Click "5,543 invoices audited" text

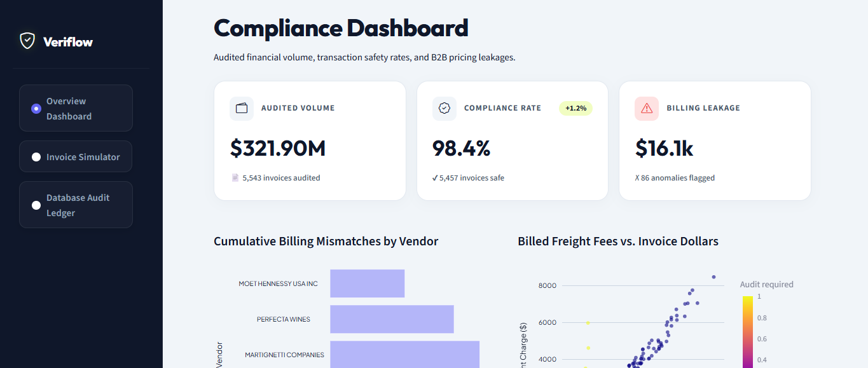click(x=281, y=178)
